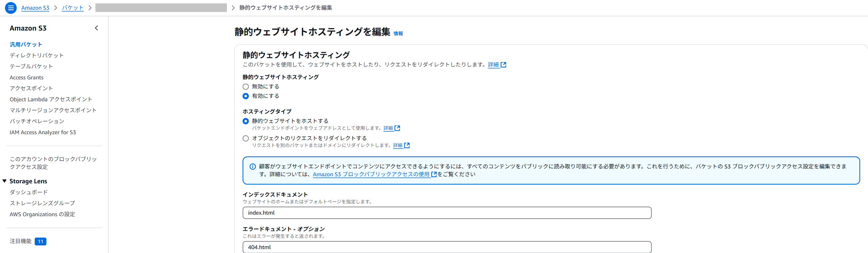Select 無効にする radio button
The height and width of the screenshot is (253, 868).
[x=246, y=87]
